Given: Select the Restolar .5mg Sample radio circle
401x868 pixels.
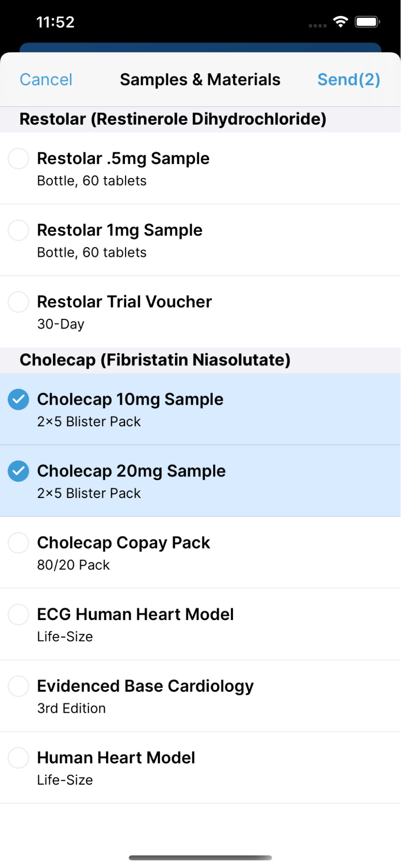Looking at the screenshot, I should click(x=19, y=158).
